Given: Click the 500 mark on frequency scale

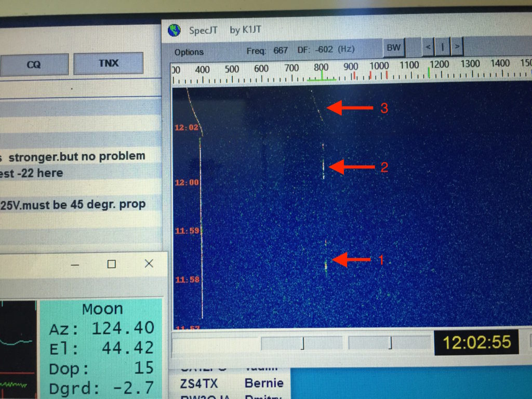Looking at the screenshot, I should point(232,69).
